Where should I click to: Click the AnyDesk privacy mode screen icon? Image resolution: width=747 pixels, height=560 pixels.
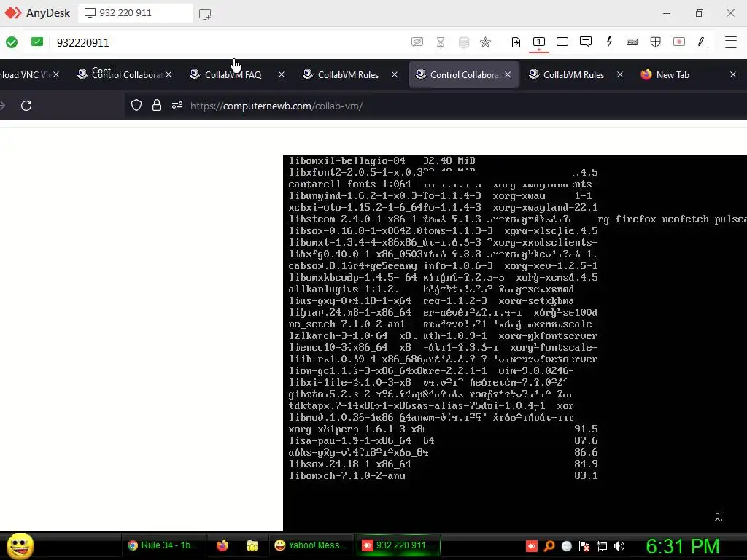click(417, 42)
